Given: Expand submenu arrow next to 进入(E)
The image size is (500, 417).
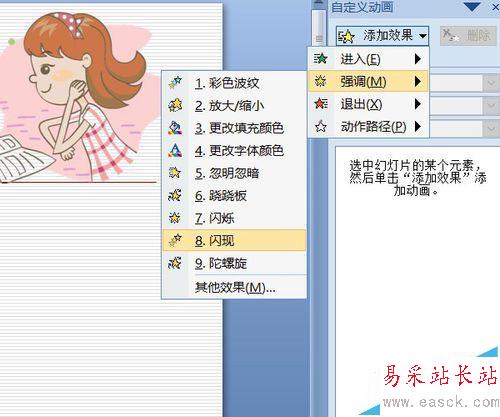Looking at the screenshot, I should 418,59.
